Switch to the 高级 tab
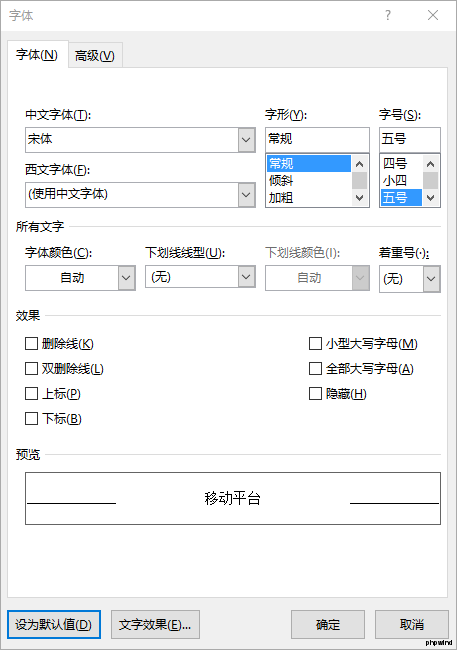Image resolution: width=457 pixels, height=650 pixels. click(95, 55)
